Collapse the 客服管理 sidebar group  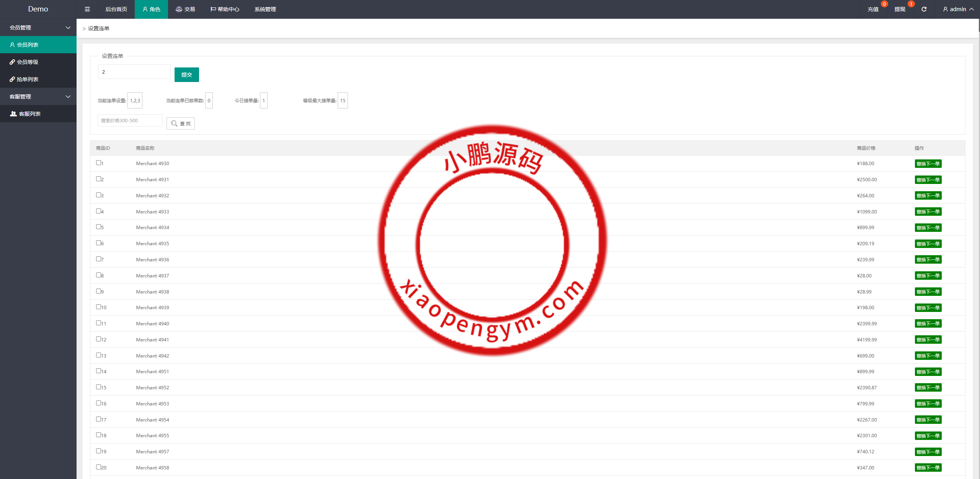[x=38, y=97]
